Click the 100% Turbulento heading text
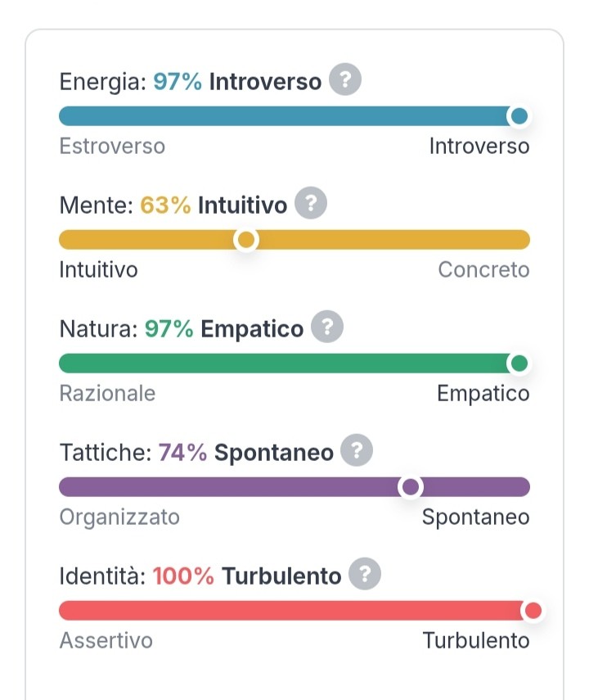Viewport: 589px width, 700px height. pos(247,576)
